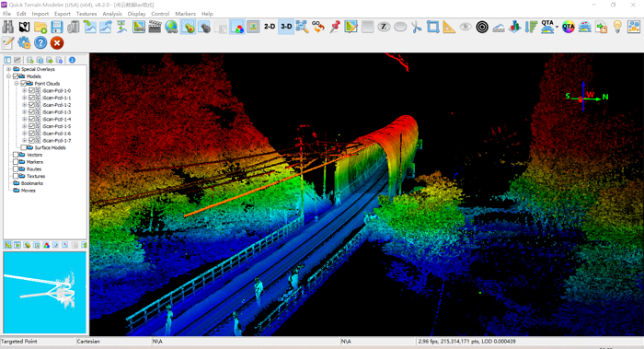Click the black concentric target icon
Image resolution: width=644 pixels, height=349 pixels.
[x=482, y=27]
